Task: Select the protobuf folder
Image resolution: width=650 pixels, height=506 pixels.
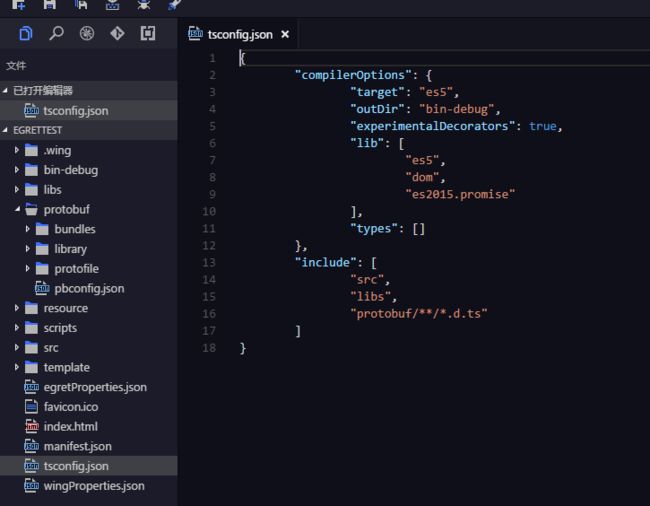Action: pos(89,209)
